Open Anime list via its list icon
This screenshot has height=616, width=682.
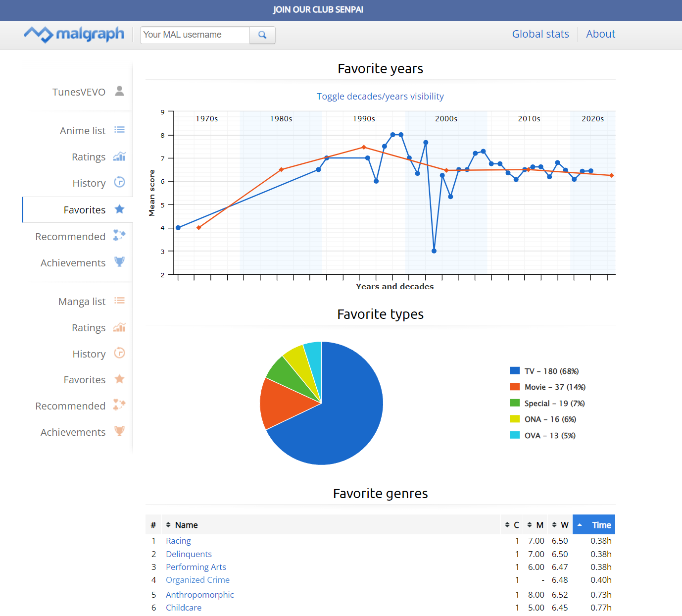click(x=119, y=130)
